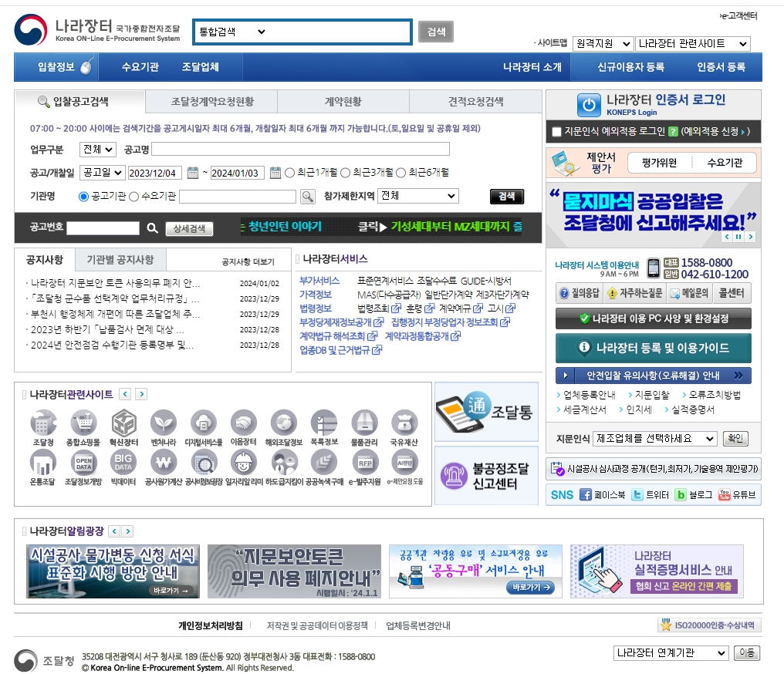Screen dimensions: 784x674
Task: Click the 공고번호 input field
Action: point(103,228)
